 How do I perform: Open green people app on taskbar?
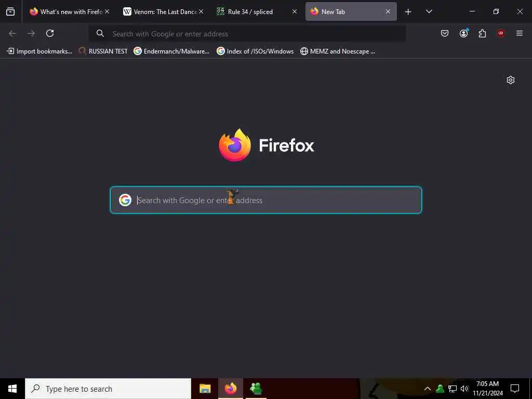coord(256,389)
